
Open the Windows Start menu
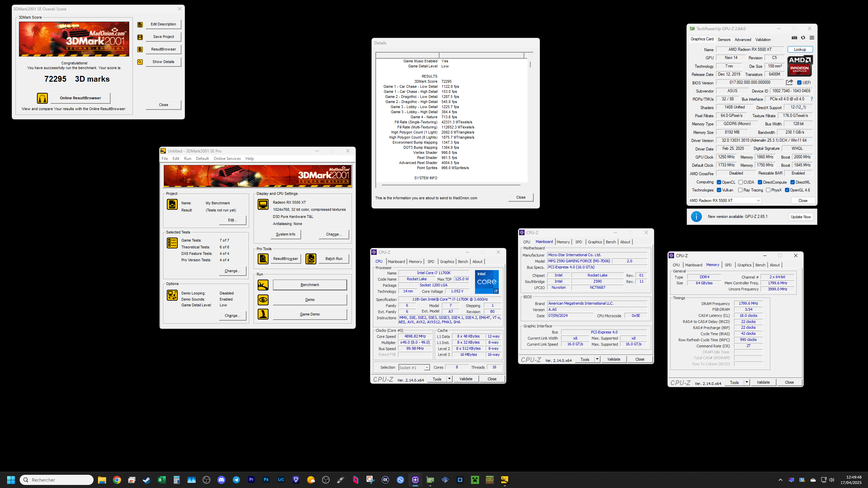pyautogui.click(x=11, y=480)
